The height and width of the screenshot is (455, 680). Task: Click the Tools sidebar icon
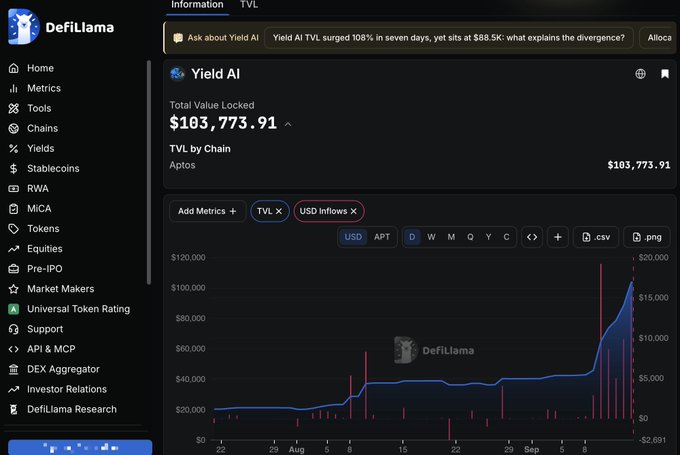click(x=13, y=108)
